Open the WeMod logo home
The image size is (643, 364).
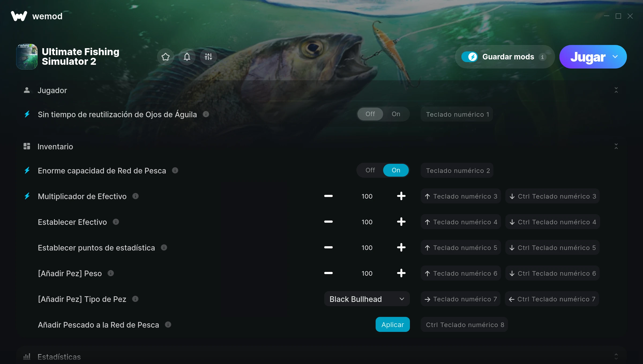click(37, 16)
